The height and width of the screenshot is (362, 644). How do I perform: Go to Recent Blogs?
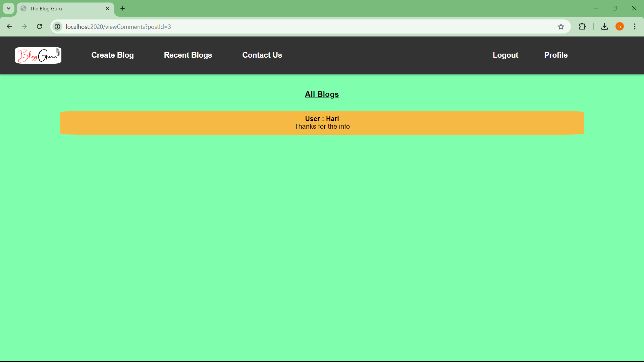tap(188, 55)
